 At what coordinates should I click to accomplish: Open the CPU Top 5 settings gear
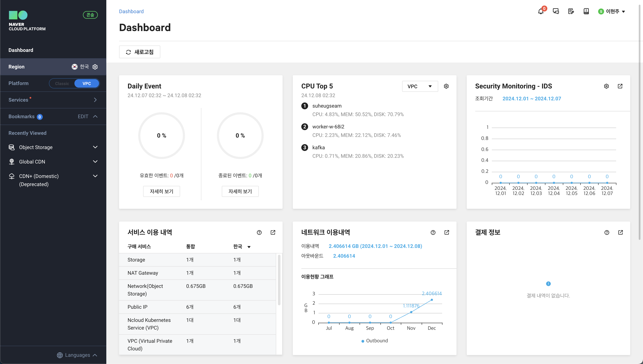(x=446, y=86)
